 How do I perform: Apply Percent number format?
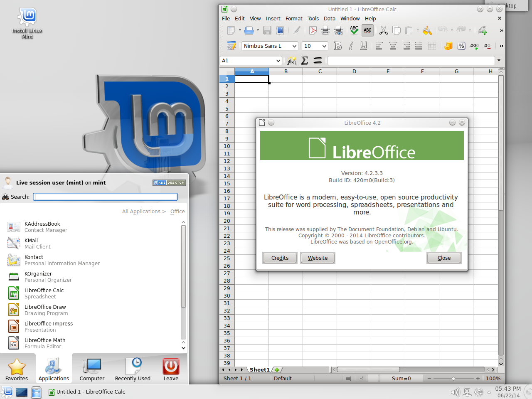tap(461, 46)
